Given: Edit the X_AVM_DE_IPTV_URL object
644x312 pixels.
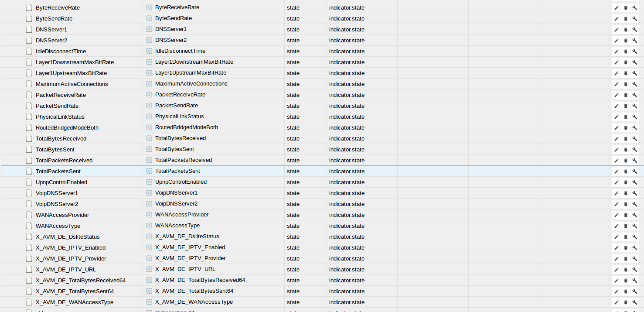Looking at the screenshot, I should pos(616,270).
